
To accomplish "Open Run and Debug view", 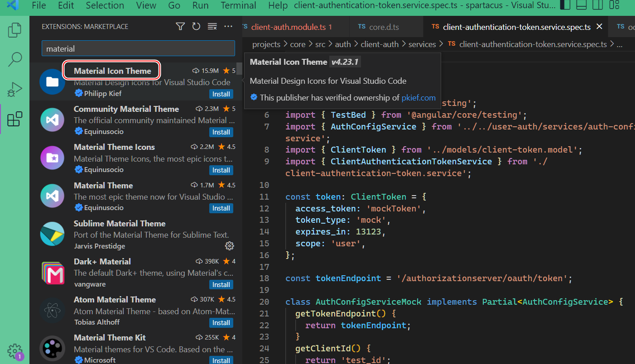I will coord(14,89).
